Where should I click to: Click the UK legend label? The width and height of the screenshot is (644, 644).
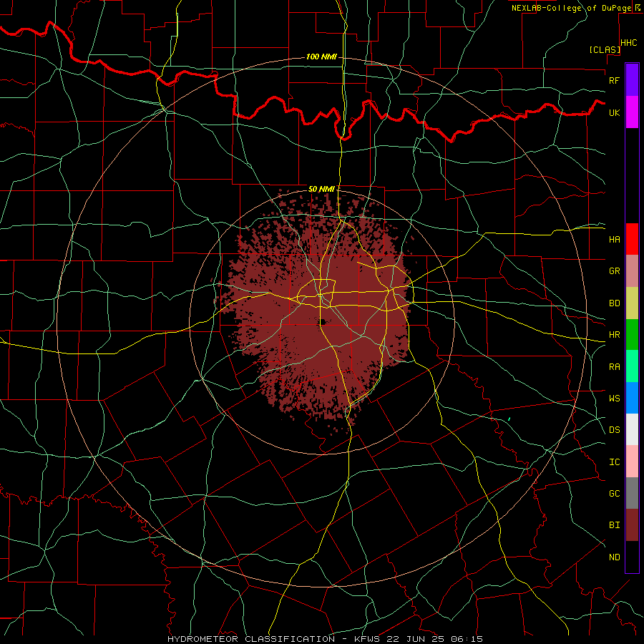[614, 112]
